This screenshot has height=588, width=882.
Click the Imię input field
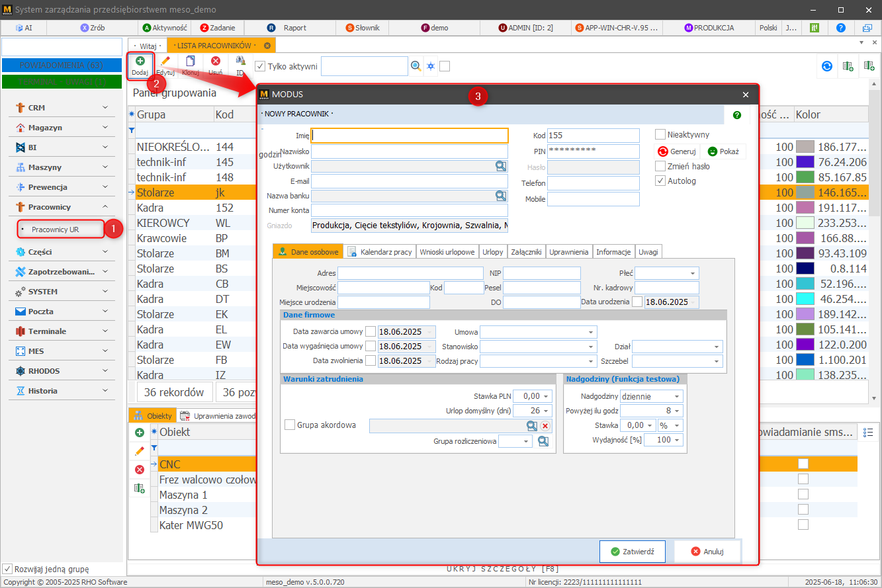410,136
